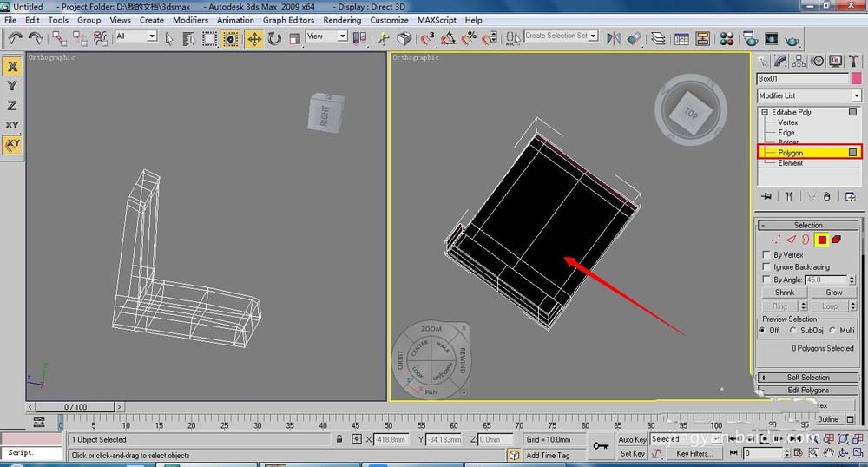Click the Box01 object name field
The height and width of the screenshot is (467, 868).
[x=802, y=79]
